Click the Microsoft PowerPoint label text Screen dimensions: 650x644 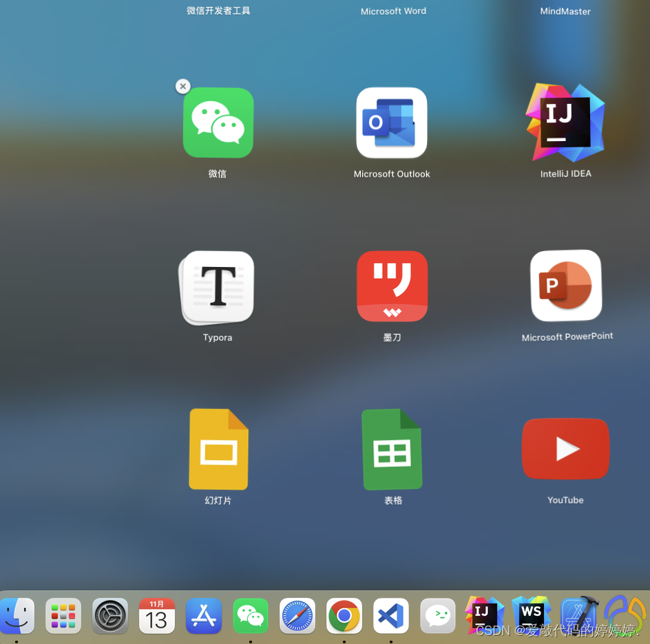click(567, 336)
